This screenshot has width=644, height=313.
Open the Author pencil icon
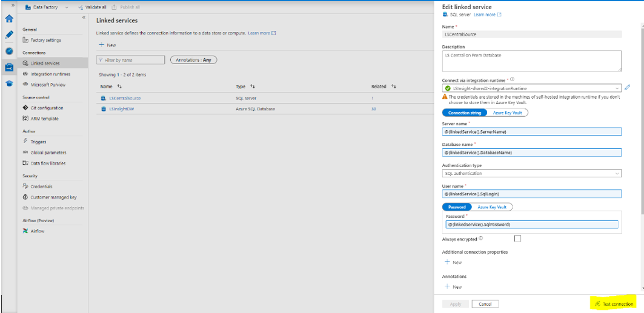[x=9, y=35]
